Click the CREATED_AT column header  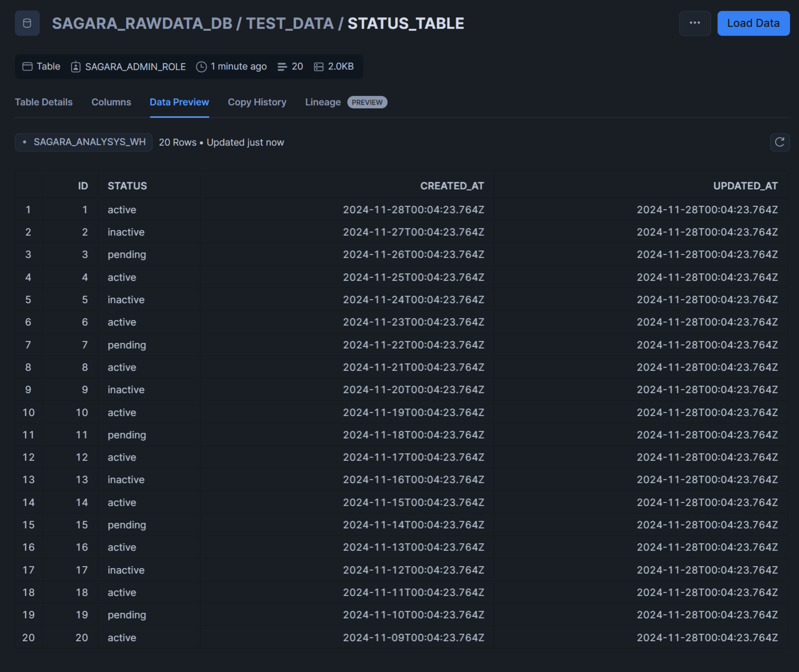point(452,186)
